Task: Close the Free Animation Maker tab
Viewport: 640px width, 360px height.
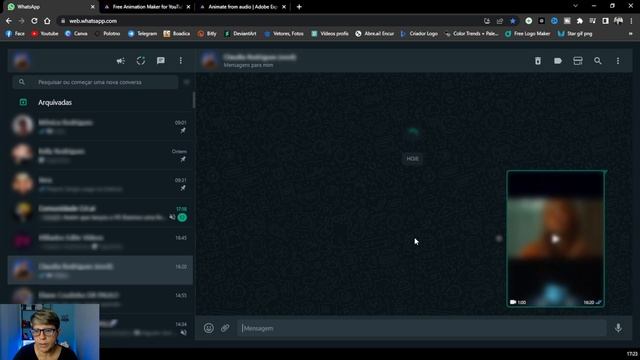Action: click(x=188, y=7)
